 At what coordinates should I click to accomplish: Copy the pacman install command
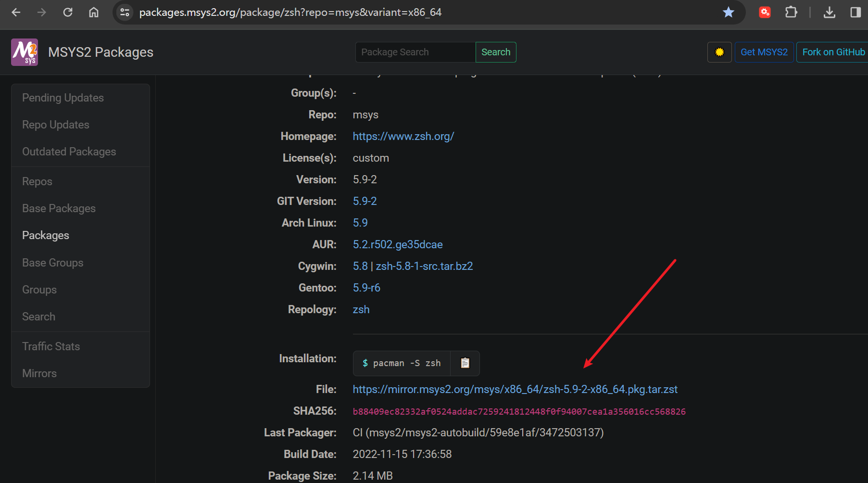pyautogui.click(x=465, y=363)
